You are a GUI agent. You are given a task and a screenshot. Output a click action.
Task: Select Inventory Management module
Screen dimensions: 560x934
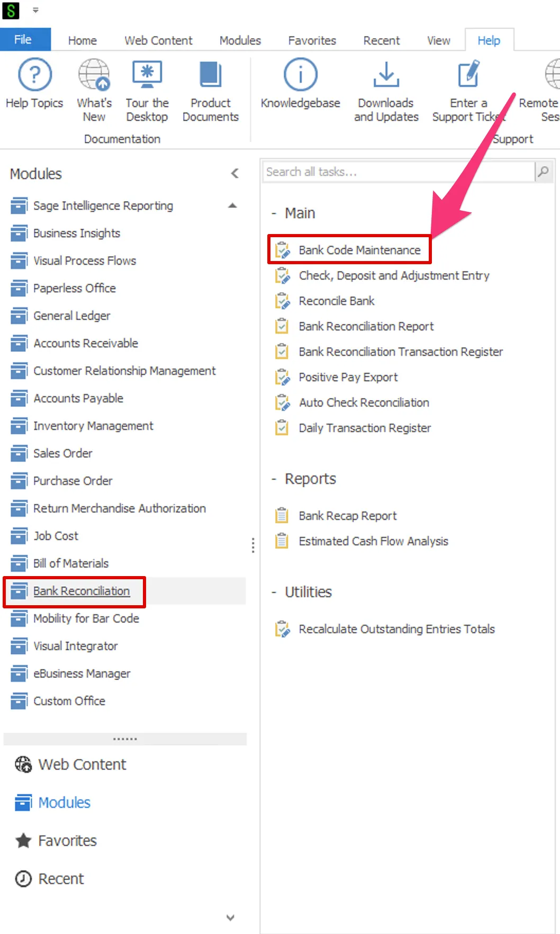point(93,426)
